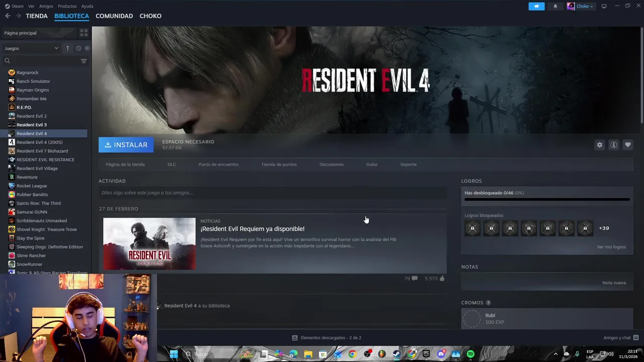
Task: Toggle the ready-to-play filter icon
Action: [x=87, y=48]
